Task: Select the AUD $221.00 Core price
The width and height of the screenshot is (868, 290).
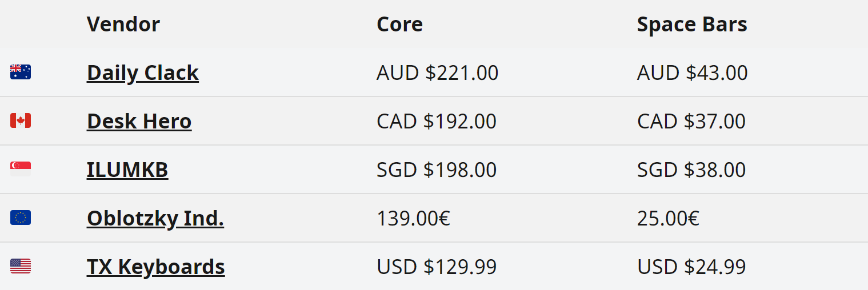Action: pyautogui.click(x=437, y=73)
